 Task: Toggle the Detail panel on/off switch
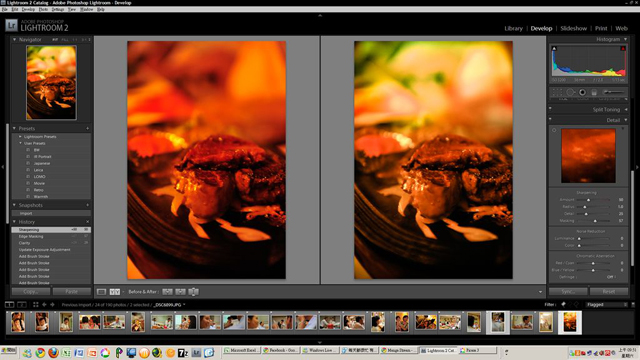tap(550, 120)
